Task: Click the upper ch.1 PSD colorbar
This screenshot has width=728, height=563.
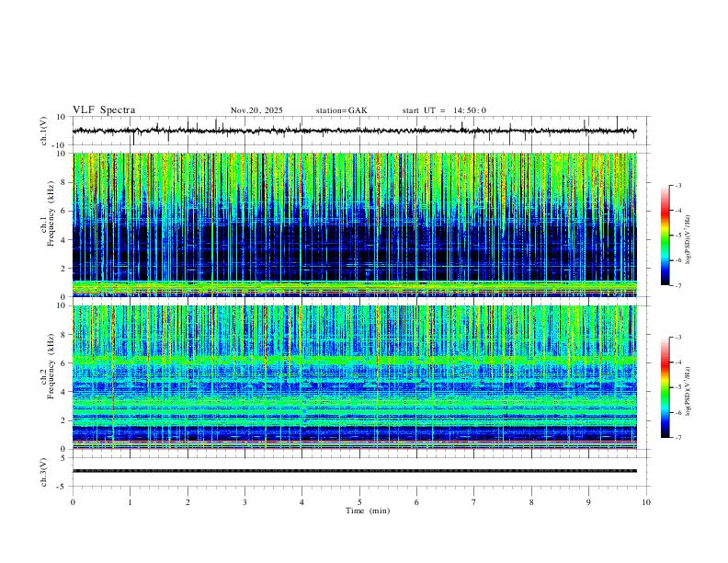Action: [x=665, y=236]
